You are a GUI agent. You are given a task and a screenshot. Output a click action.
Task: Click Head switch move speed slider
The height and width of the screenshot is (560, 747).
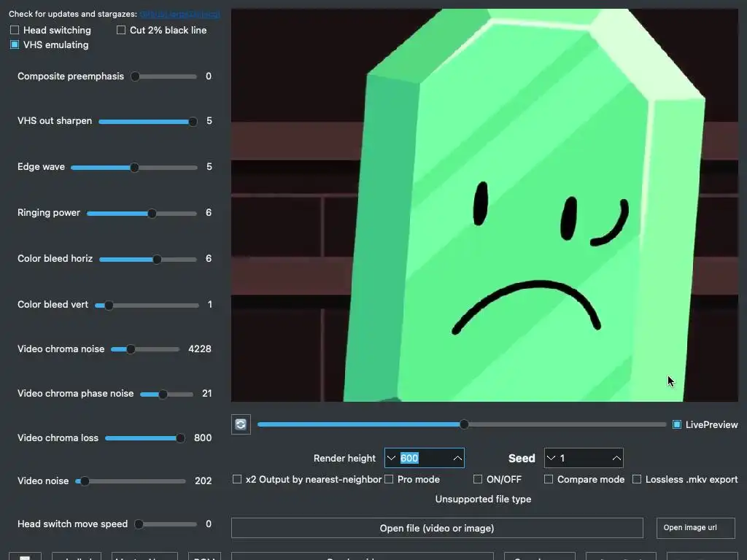(x=166, y=524)
